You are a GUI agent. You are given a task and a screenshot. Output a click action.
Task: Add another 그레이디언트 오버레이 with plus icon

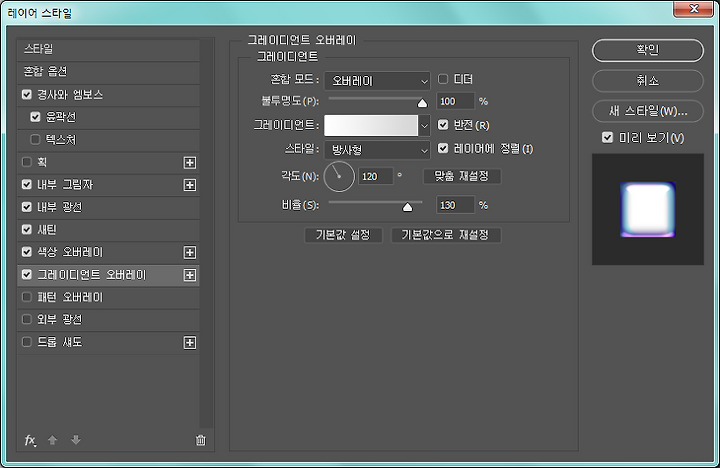click(190, 275)
